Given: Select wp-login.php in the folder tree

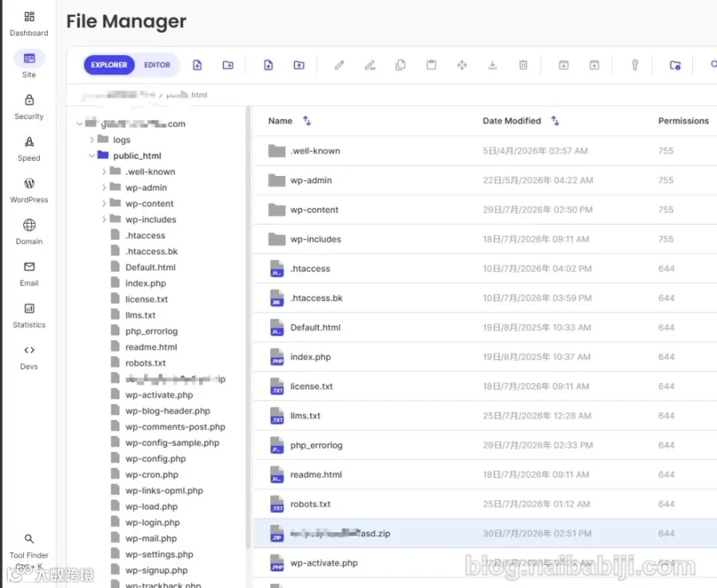Looking at the screenshot, I should (152, 522).
